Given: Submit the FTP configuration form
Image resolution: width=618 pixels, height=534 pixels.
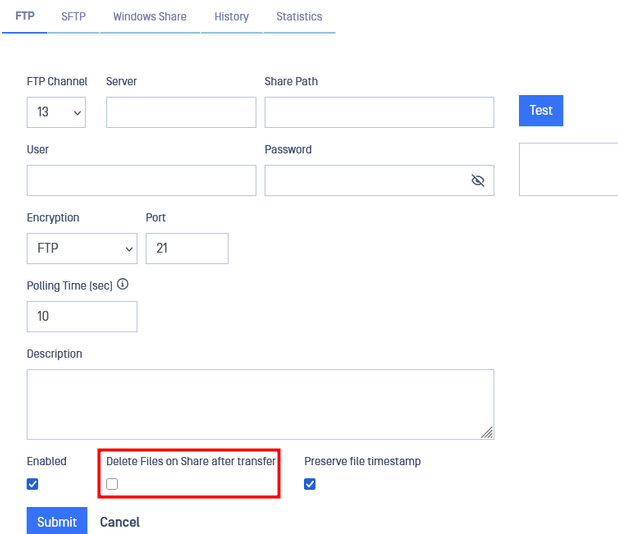Looking at the screenshot, I should click(57, 521).
